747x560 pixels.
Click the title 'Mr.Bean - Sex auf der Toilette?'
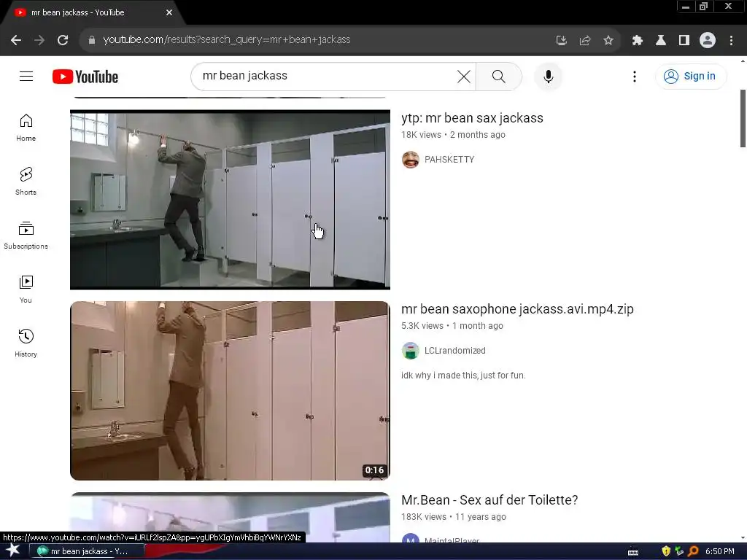489,500
